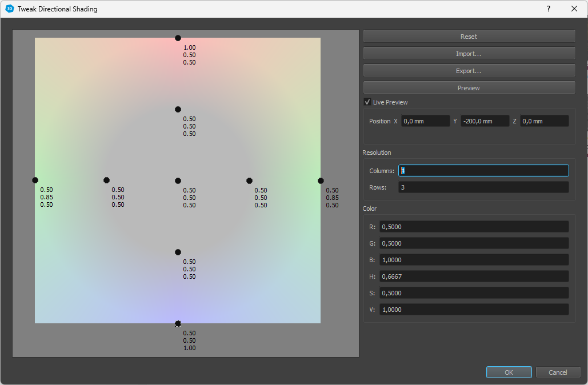The height and width of the screenshot is (385, 588).
Task: Click the Position X input field
Action: click(x=425, y=121)
